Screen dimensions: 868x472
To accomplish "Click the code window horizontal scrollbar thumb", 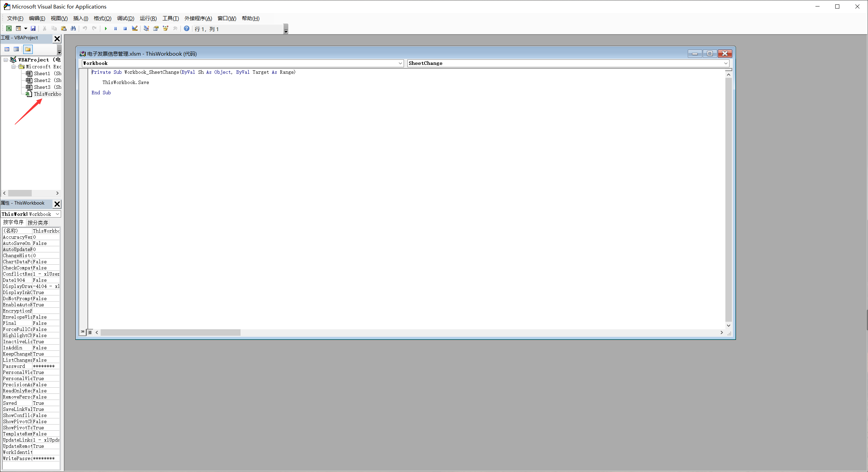I will [x=171, y=333].
